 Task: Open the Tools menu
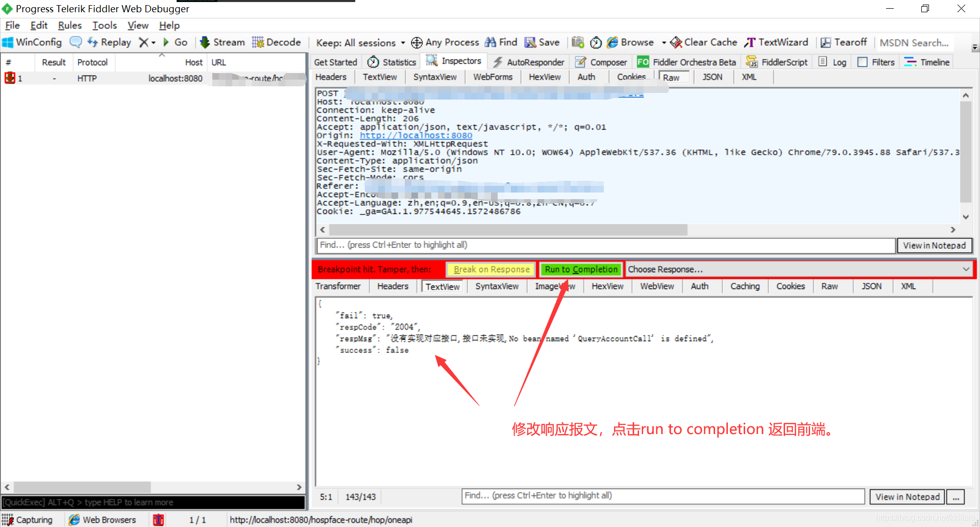(104, 26)
